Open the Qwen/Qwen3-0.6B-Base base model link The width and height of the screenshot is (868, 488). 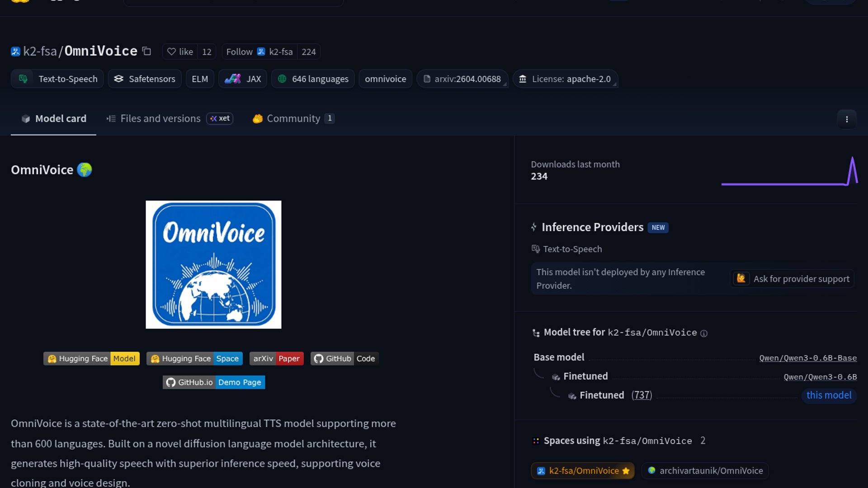click(x=808, y=358)
